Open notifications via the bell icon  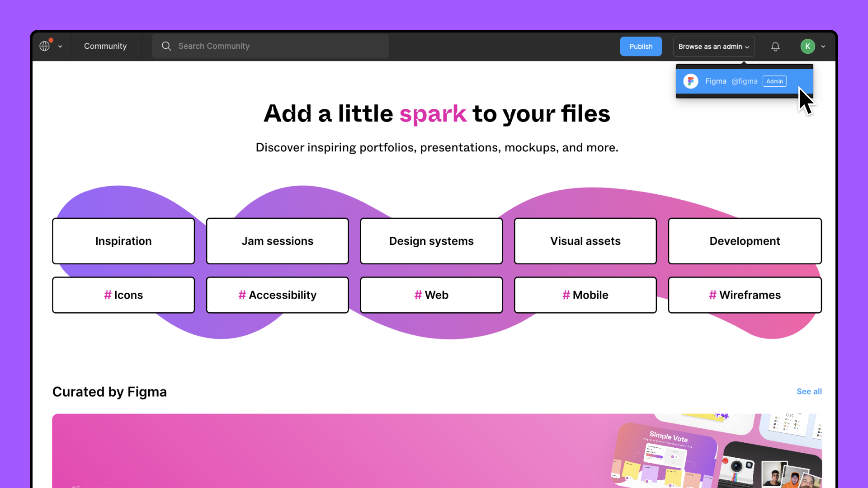coord(775,46)
